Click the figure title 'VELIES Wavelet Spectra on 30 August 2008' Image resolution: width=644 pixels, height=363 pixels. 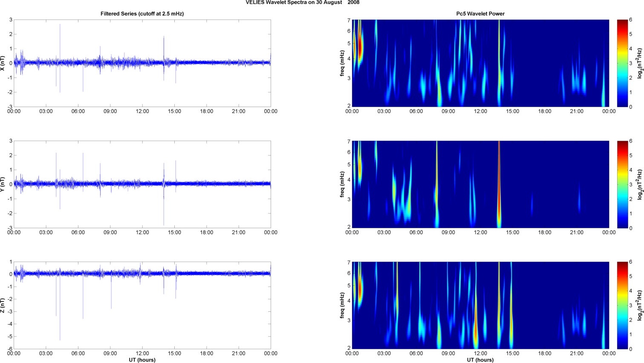click(302, 3)
